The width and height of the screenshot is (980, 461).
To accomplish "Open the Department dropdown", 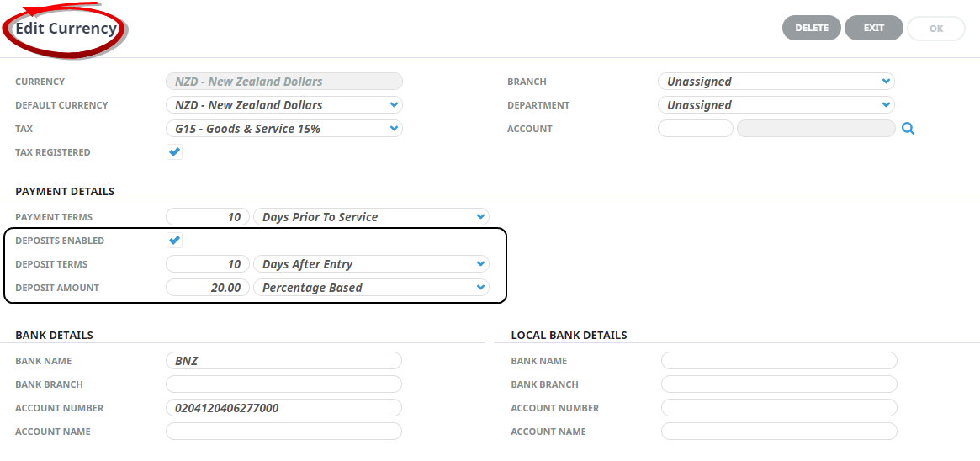I will coord(776,105).
